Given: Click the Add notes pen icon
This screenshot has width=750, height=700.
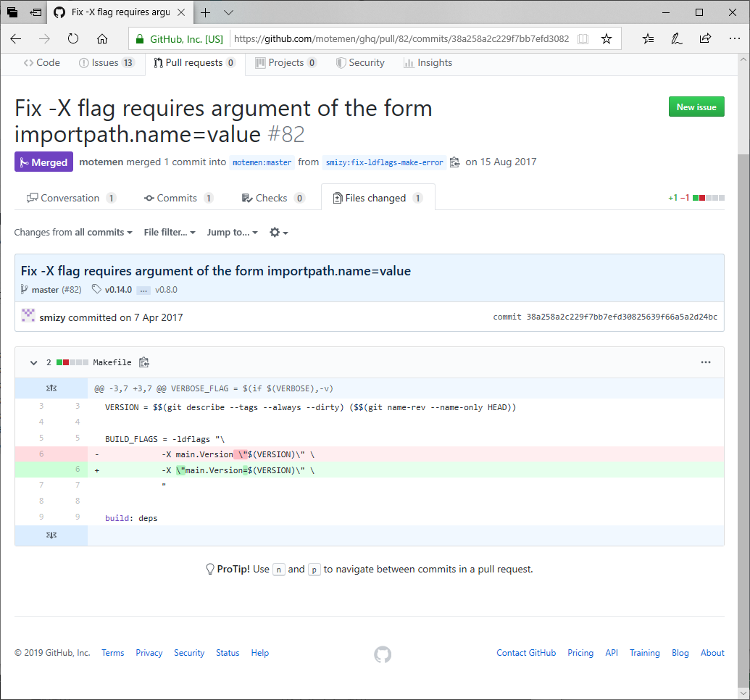Looking at the screenshot, I should [676, 38].
